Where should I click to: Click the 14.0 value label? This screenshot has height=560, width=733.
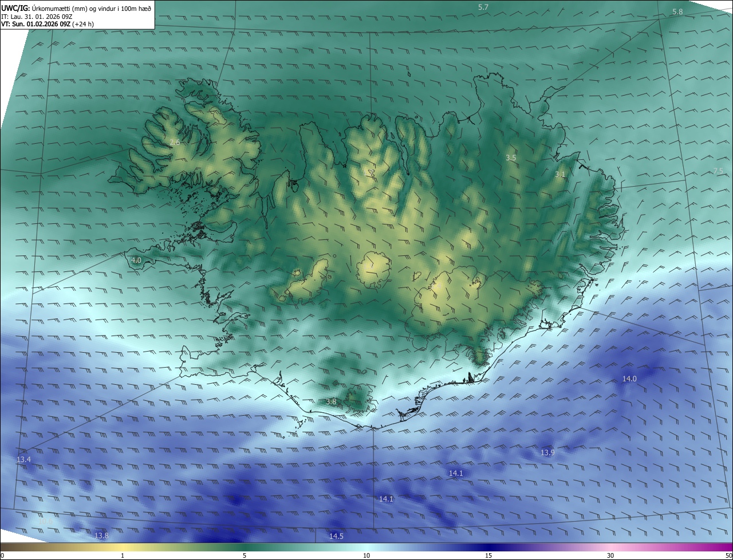tap(629, 378)
